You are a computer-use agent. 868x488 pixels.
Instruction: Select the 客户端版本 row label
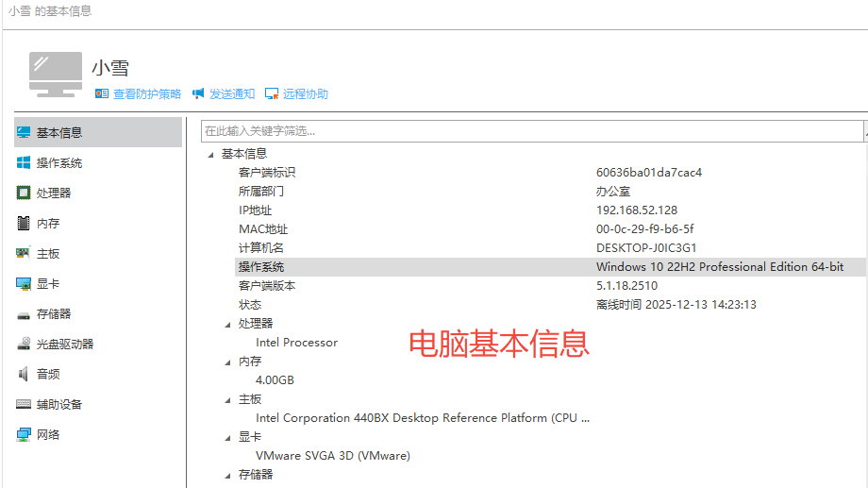[x=267, y=285]
